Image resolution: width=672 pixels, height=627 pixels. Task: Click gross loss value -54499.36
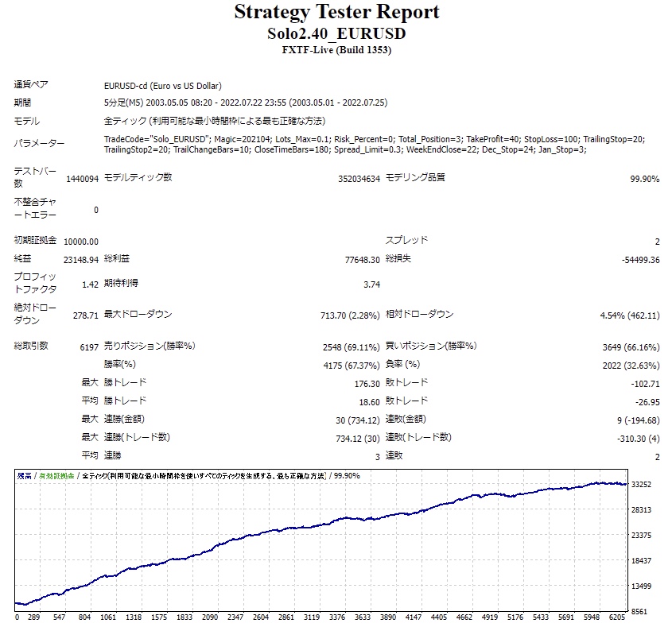click(641, 260)
